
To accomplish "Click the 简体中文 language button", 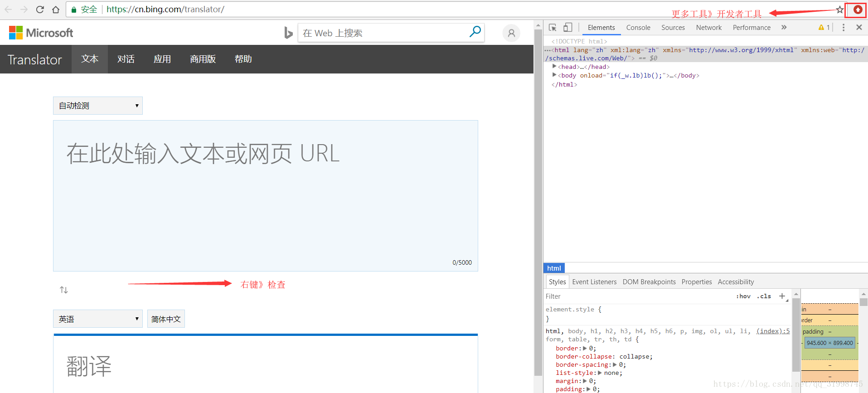I will [x=166, y=319].
